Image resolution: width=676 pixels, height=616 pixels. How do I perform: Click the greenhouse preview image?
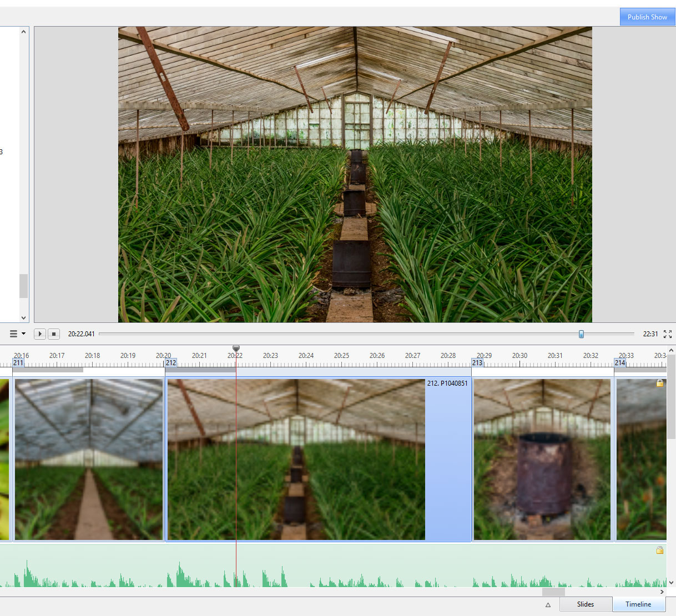(x=355, y=174)
